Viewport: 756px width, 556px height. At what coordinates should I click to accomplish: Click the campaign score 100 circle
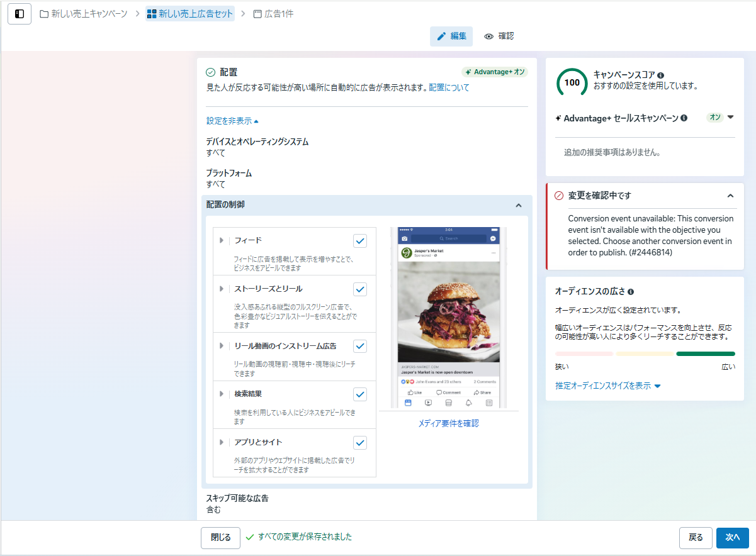point(572,82)
